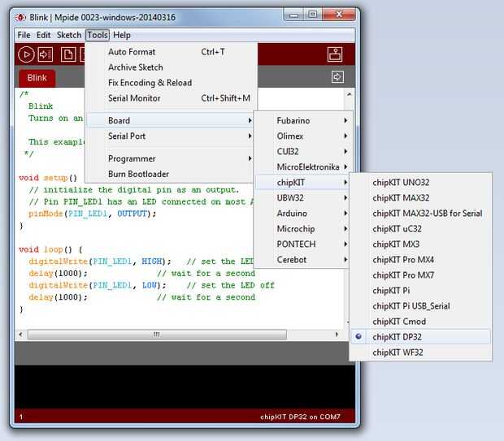Click the vertical scrollbar up arrow
This screenshot has width=504, height=441.
point(349,94)
